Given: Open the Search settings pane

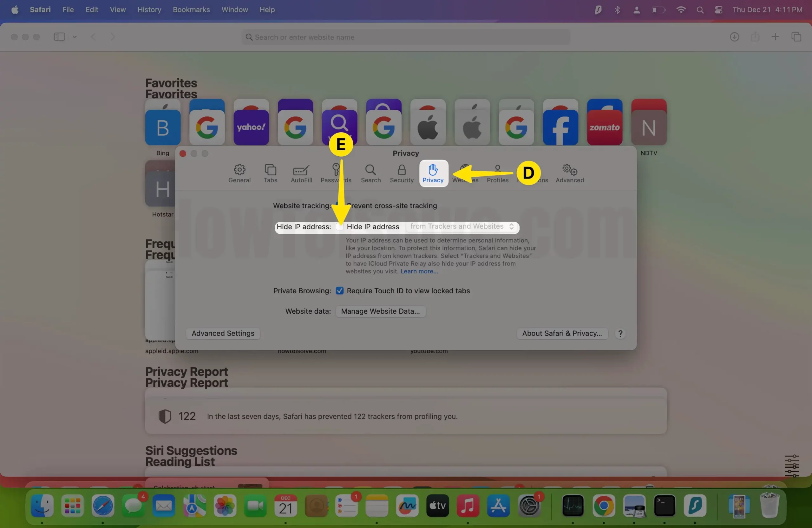Looking at the screenshot, I should (370, 173).
